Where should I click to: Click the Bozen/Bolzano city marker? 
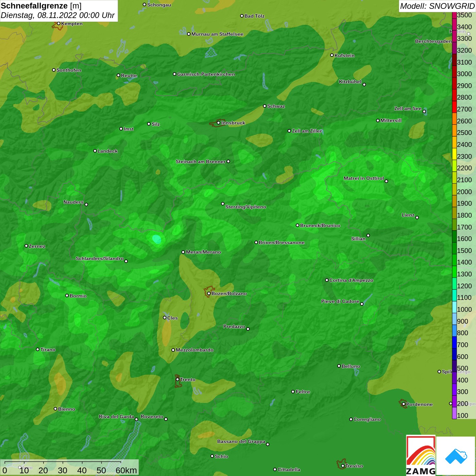(x=209, y=293)
